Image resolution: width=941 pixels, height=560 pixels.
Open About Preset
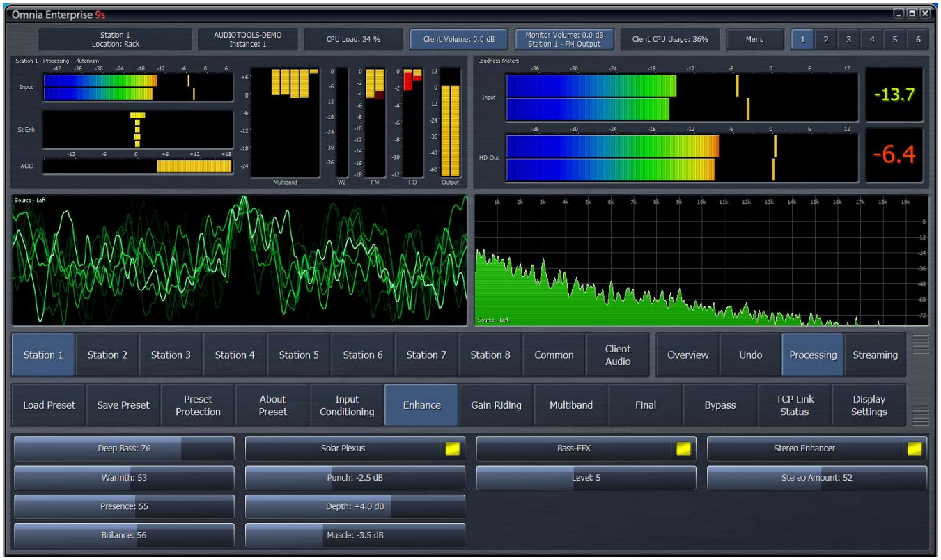click(x=272, y=405)
